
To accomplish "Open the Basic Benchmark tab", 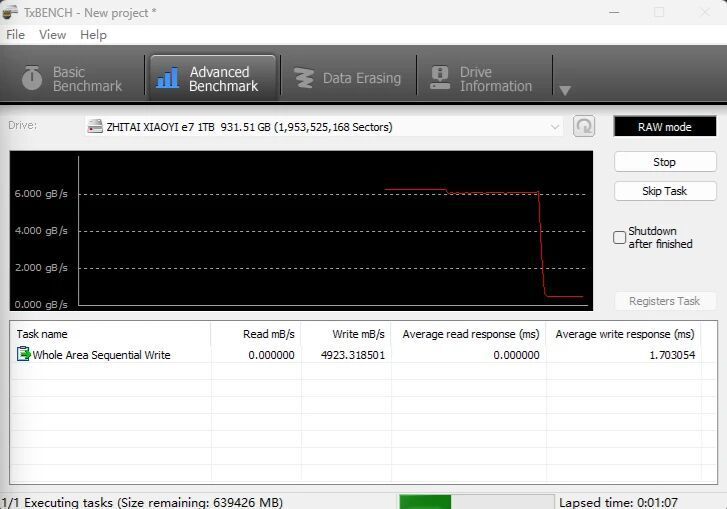I will click(x=72, y=78).
